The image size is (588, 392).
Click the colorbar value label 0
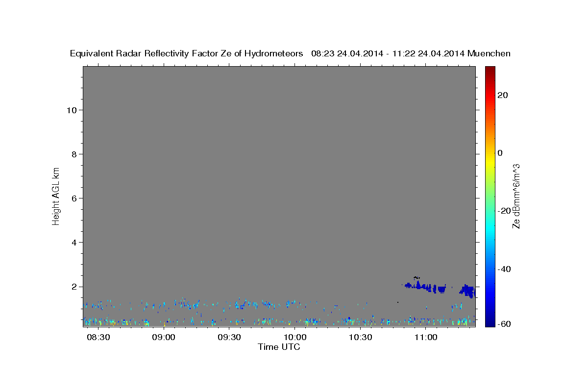tap(500, 153)
